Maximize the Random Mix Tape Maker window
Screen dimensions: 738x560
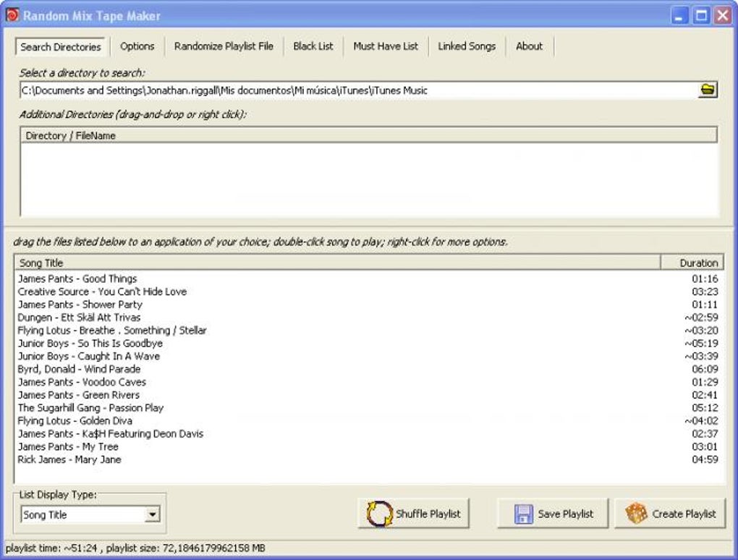coord(701,15)
